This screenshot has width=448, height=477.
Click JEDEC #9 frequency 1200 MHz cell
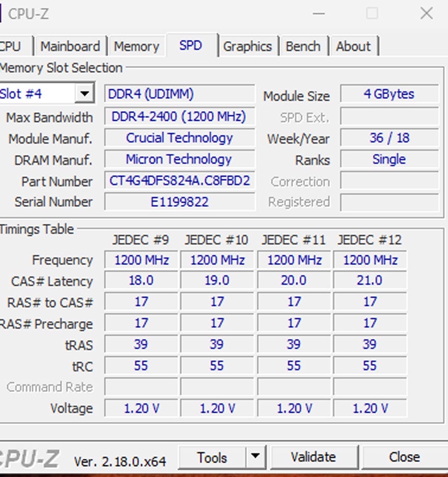click(x=141, y=260)
